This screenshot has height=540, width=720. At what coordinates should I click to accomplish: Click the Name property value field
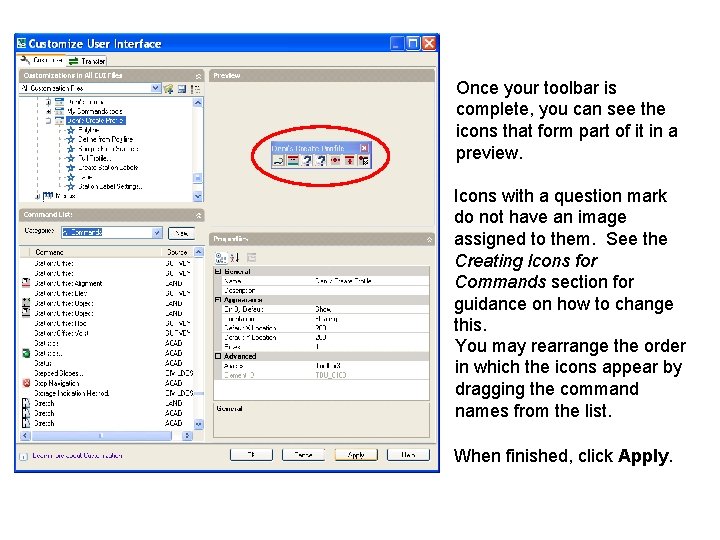pos(371,281)
